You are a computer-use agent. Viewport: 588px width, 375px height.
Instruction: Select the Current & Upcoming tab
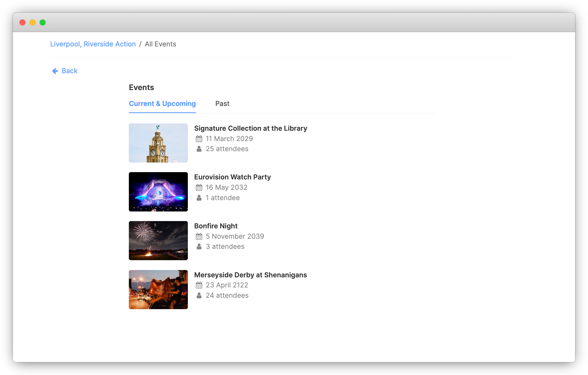(x=162, y=103)
